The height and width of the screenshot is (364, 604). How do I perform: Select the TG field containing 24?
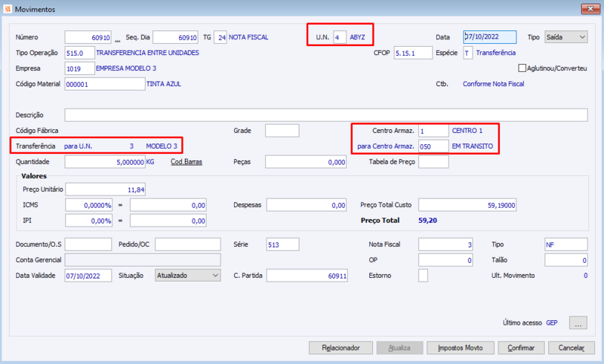coord(220,37)
